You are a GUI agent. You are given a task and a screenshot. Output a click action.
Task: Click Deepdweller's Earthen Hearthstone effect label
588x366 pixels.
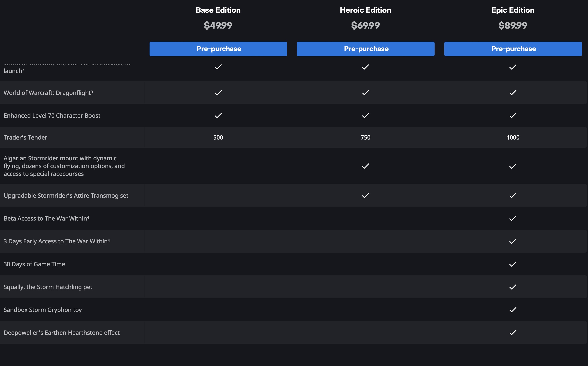pos(61,333)
